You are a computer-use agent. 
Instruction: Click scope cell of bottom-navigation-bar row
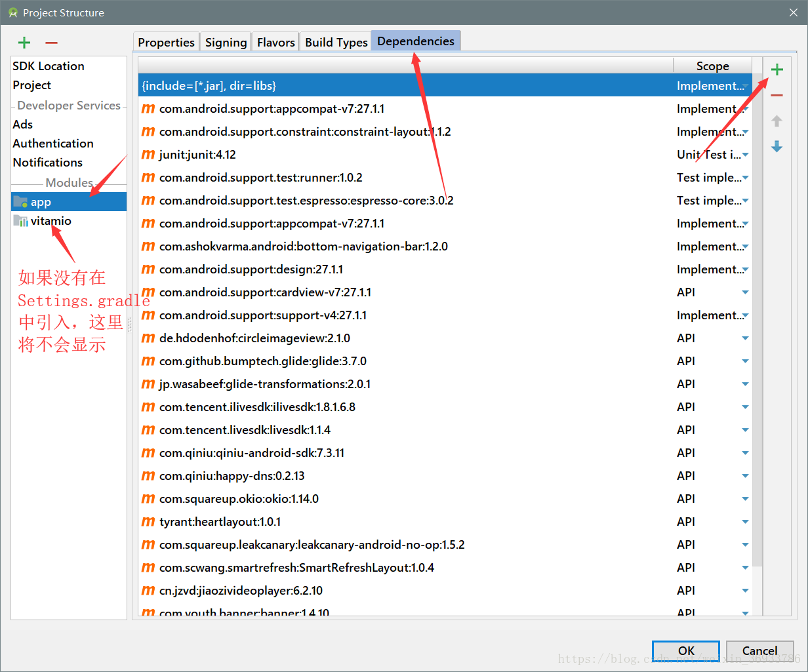(x=712, y=247)
